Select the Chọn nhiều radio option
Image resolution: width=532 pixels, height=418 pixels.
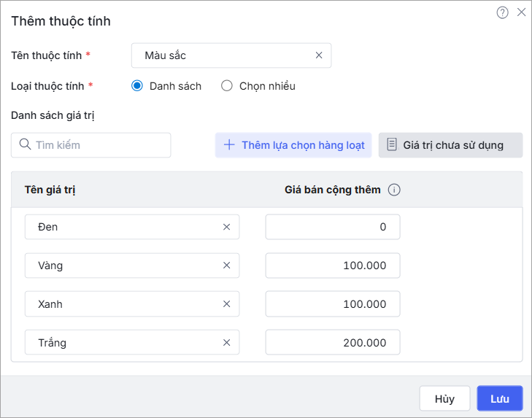point(226,86)
